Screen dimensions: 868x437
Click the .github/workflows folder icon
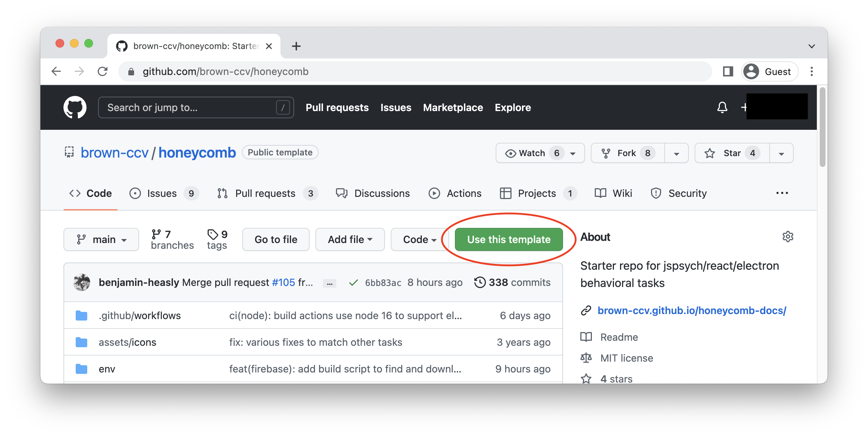pos(81,315)
